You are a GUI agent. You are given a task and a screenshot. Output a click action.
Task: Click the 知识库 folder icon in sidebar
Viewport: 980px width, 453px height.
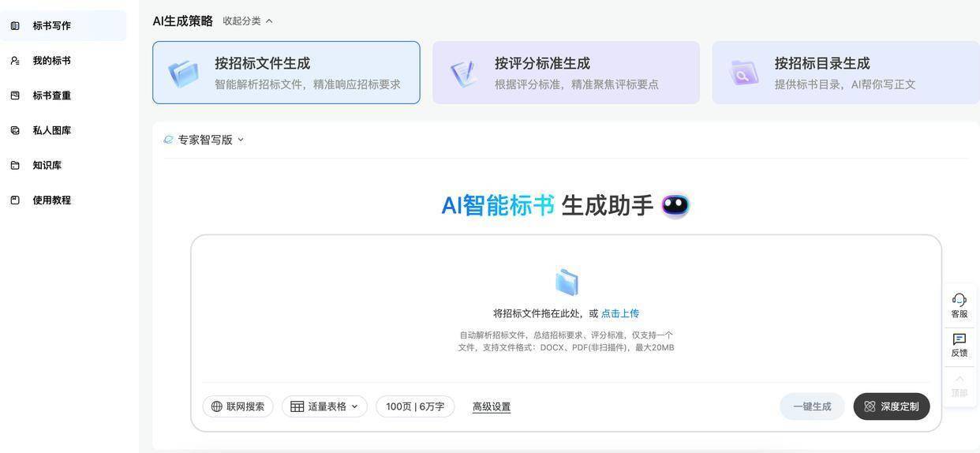[15, 165]
